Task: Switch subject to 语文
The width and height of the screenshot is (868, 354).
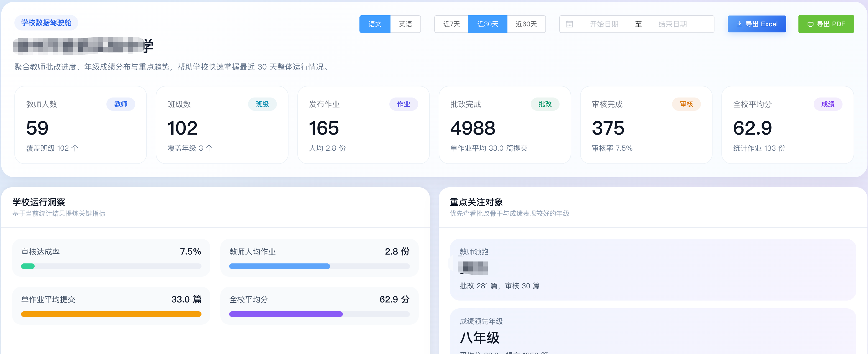Action: point(375,24)
